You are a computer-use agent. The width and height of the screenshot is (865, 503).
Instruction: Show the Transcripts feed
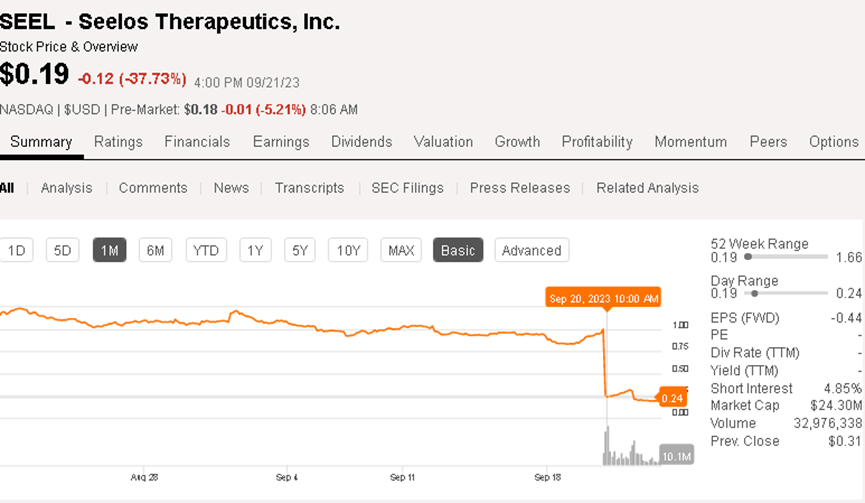pos(309,188)
